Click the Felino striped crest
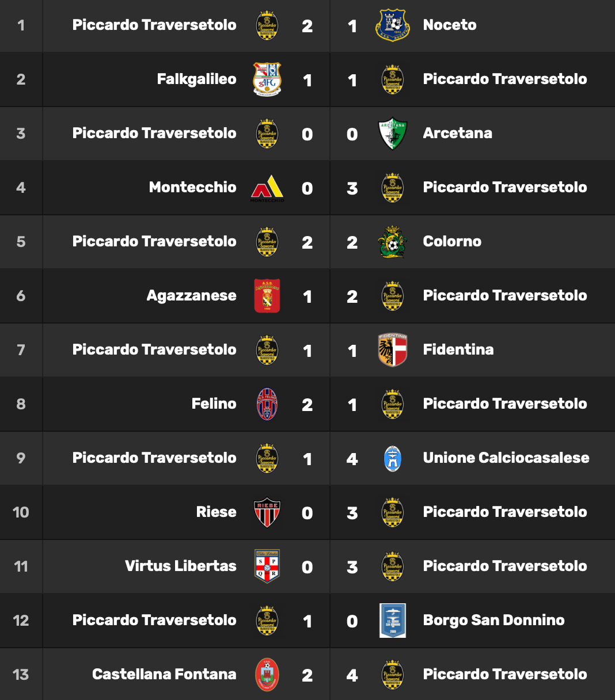Viewport: 615px width, 700px height. [267, 404]
